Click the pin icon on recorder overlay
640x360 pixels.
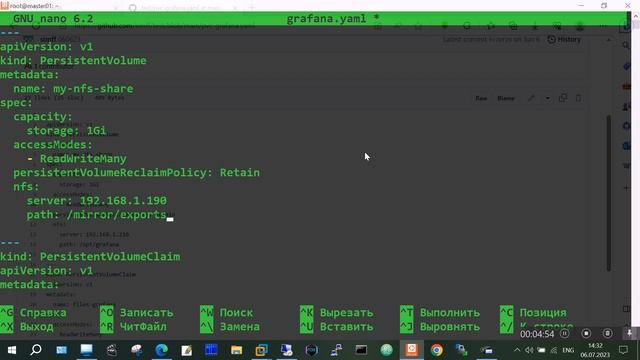pyautogui.click(x=629, y=333)
